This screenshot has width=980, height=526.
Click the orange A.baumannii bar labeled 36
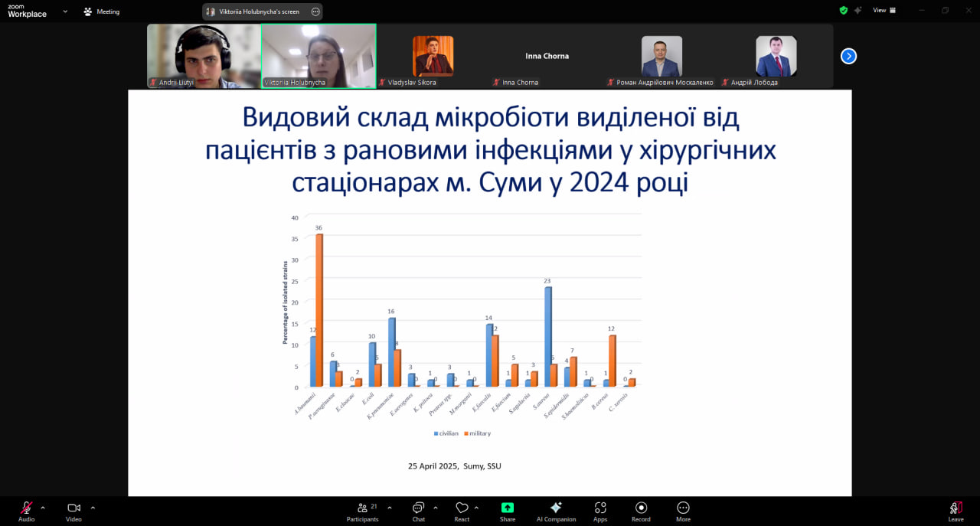(x=319, y=310)
